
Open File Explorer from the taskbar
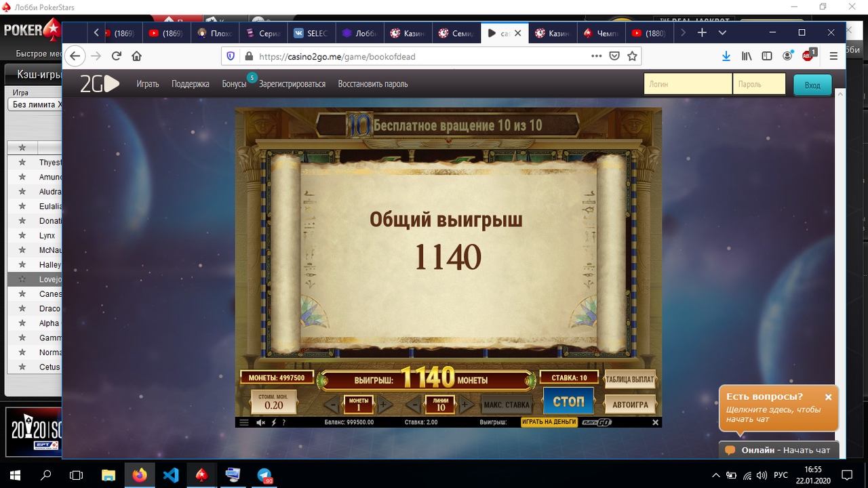coord(108,474)
